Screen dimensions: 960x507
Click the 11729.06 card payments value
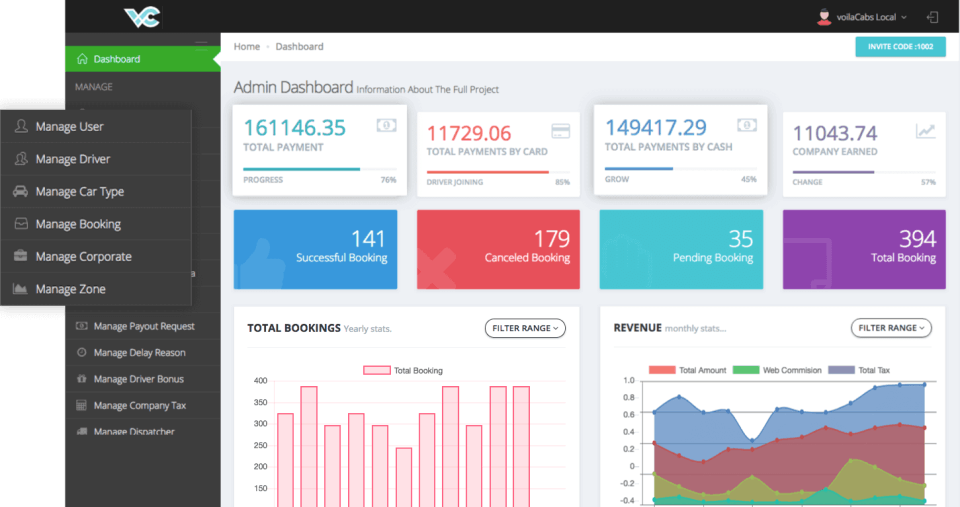pos(469,133)
